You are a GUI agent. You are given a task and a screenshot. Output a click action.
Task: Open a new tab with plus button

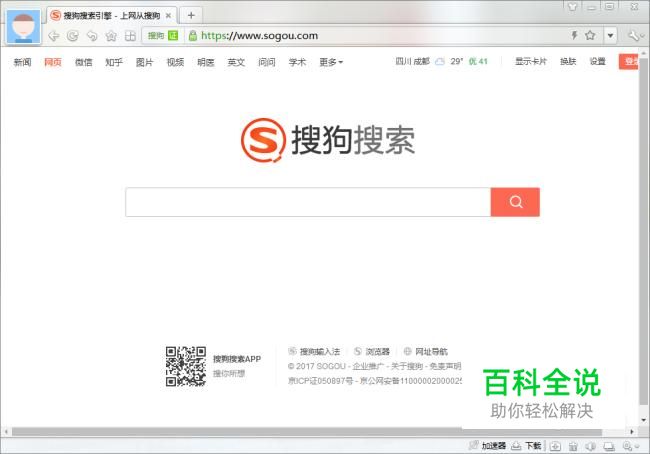(x=191, y=15)
